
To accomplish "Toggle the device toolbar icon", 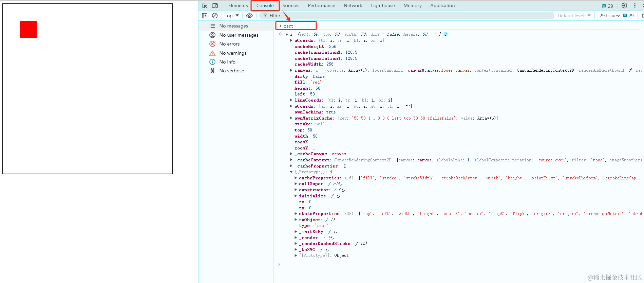I will [x=215, y=5].
